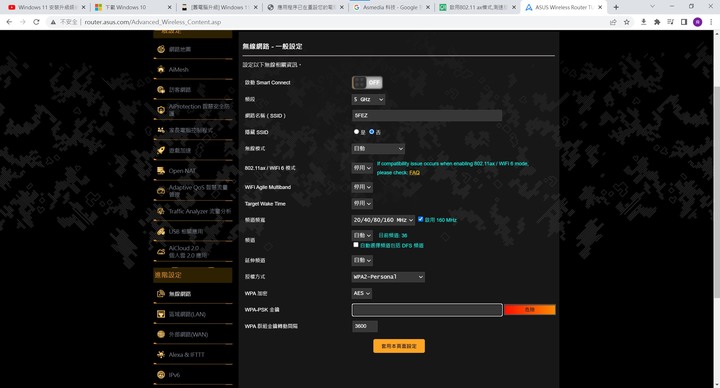Select the LAN sidebar icon
Viewport: 720px width, 388px height.
click(161, 314)
